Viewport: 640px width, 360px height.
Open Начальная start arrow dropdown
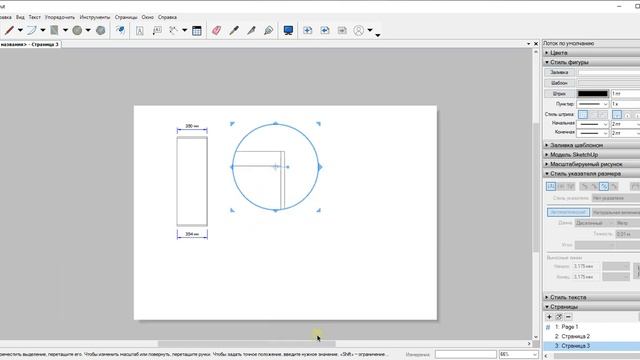pos(593,124)
